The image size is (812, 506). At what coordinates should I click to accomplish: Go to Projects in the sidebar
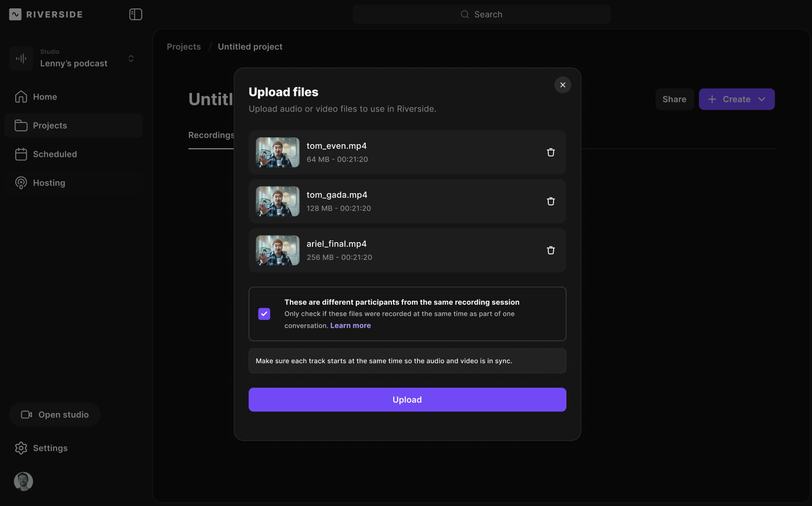pos(50,126)
